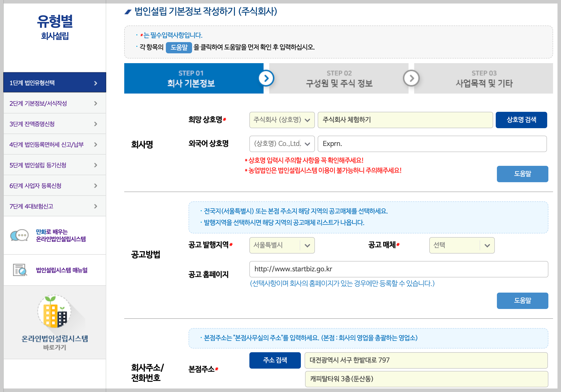
Task: Open the 공고 매체 선택 dropdown
Action: click(x=462, y=245)
